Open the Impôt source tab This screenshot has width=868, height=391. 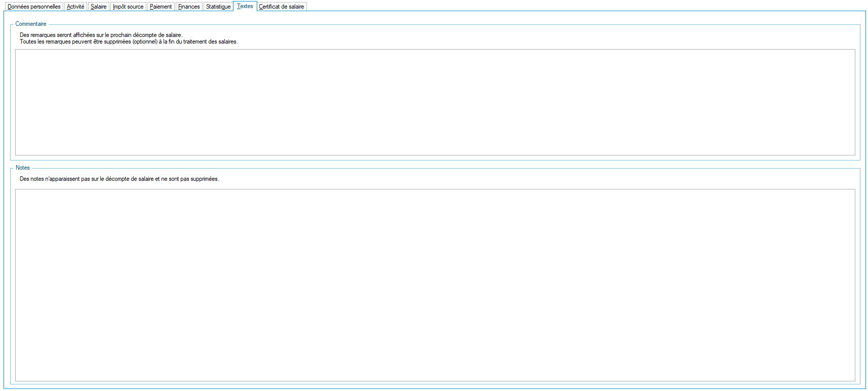click(x=128, y=7)
